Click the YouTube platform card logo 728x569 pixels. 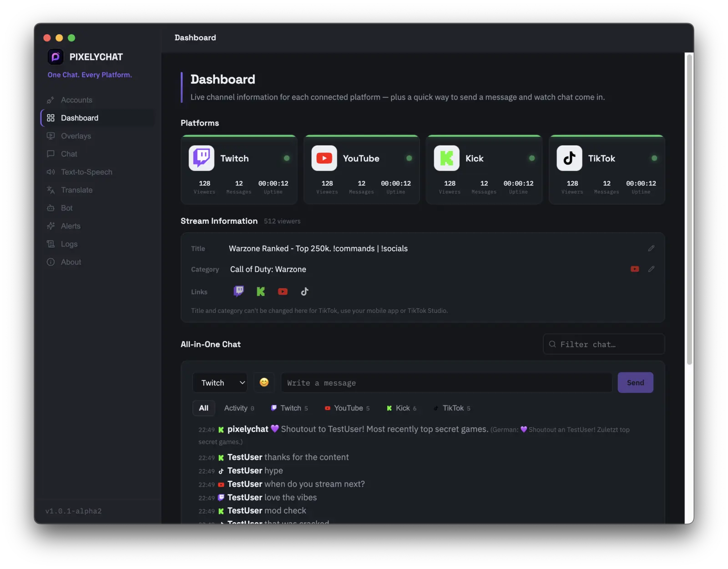tap(324, 158)
